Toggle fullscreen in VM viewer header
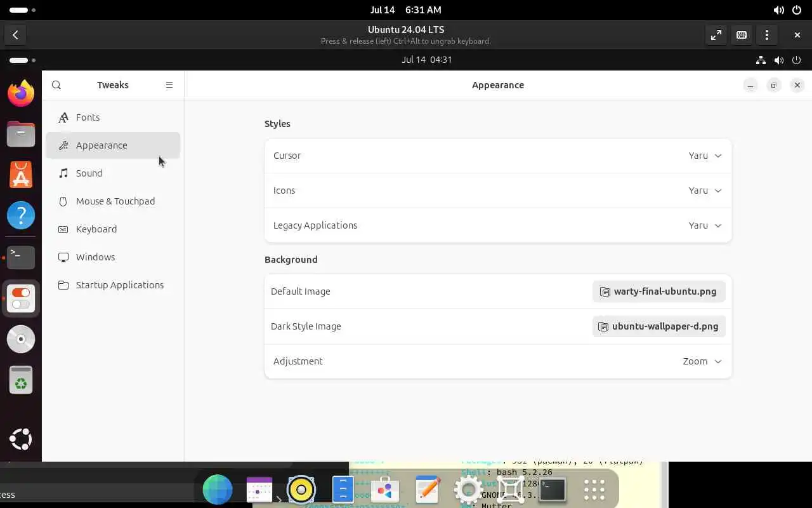812x508 pixels. 716,35
